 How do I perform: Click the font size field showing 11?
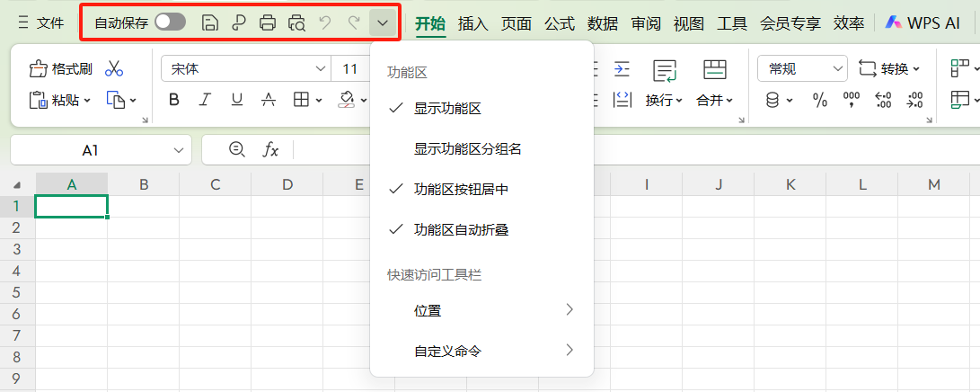[350, 68]
